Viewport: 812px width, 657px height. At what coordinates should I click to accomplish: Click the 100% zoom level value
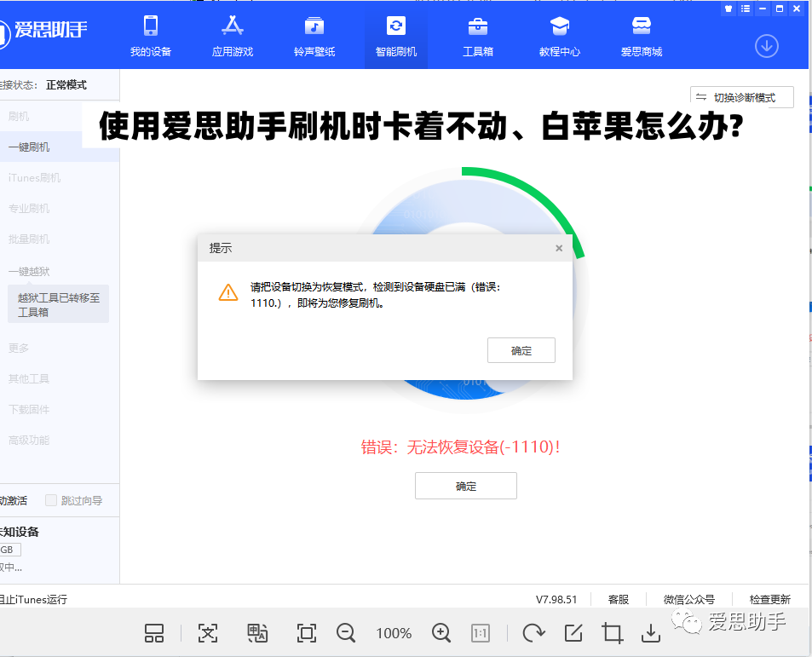[394, 633]
